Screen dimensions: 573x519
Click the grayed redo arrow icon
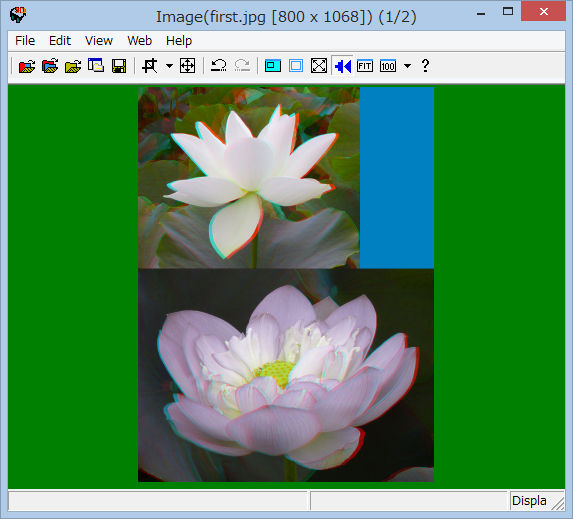(x=242, y=66)
